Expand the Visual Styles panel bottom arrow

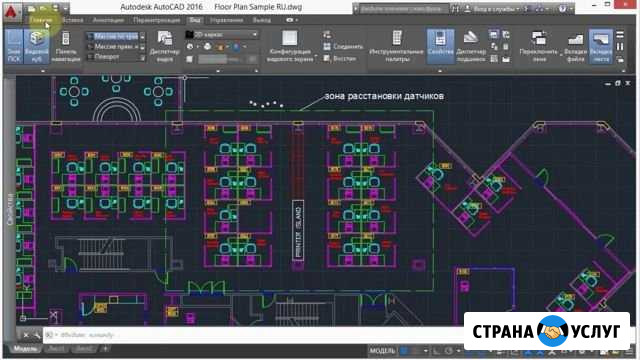tap(218, 71)
